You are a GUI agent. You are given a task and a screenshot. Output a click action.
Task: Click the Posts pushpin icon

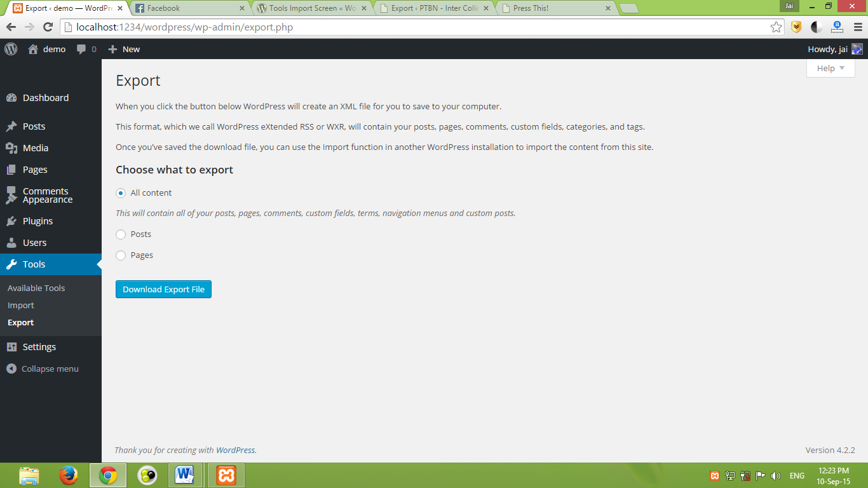click(x=11, y=126)
